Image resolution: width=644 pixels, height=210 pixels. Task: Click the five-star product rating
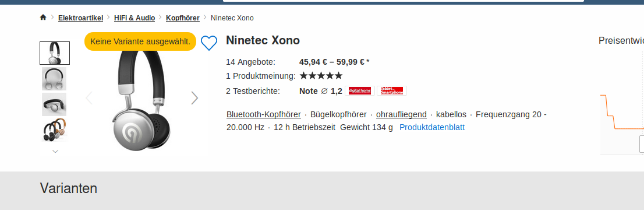pos(321,76)
